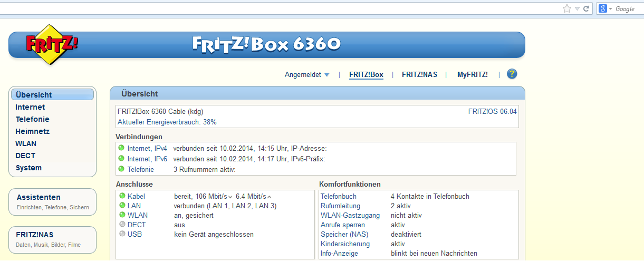
Task: Click text 'blinkt bei neuen Nachrichten'
Action: (434, 253)
